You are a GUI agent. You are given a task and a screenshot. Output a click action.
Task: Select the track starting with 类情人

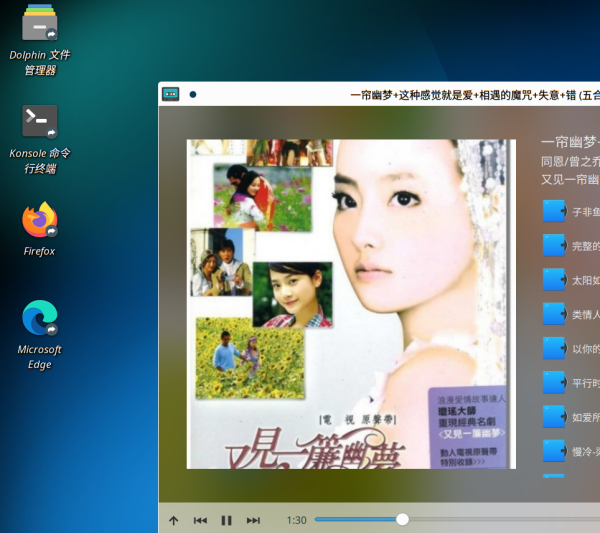[x=571, y=314]
